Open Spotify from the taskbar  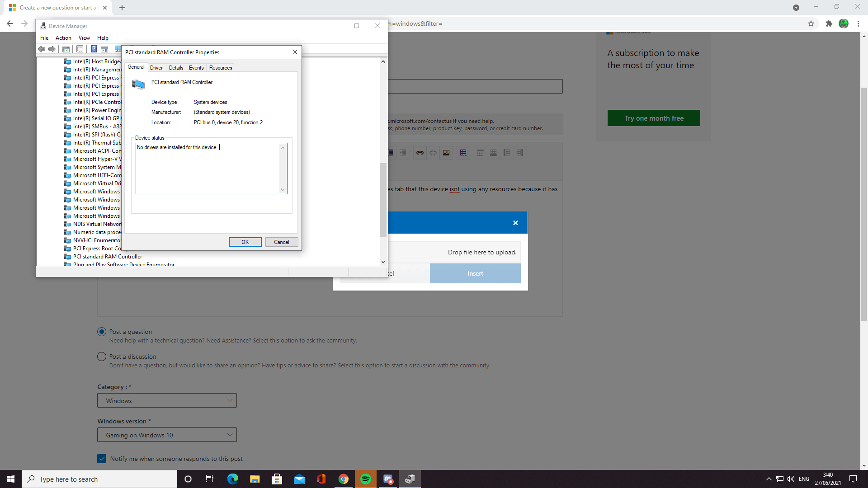[366, 479]
